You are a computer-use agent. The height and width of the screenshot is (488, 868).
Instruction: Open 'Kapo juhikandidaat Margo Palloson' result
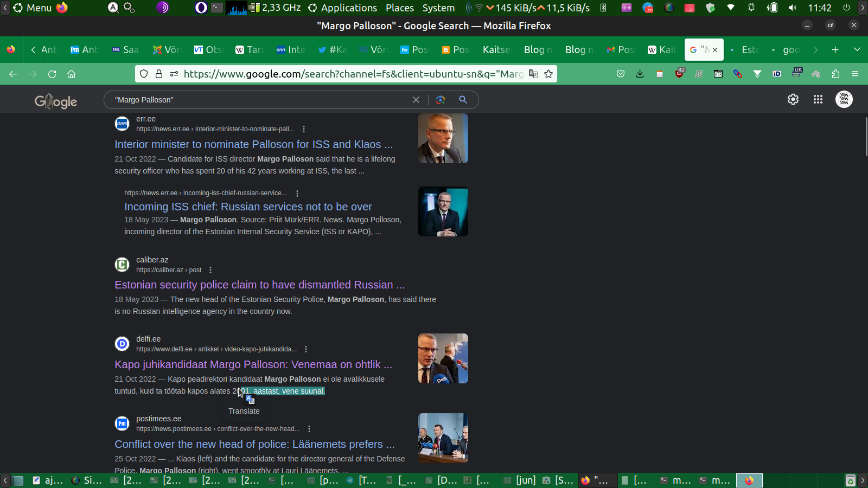point(253,364)
